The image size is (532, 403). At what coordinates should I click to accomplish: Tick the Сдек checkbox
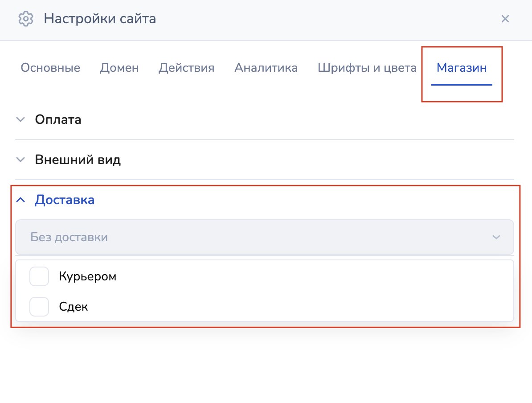pyautogui.click(x=39, y=307)
